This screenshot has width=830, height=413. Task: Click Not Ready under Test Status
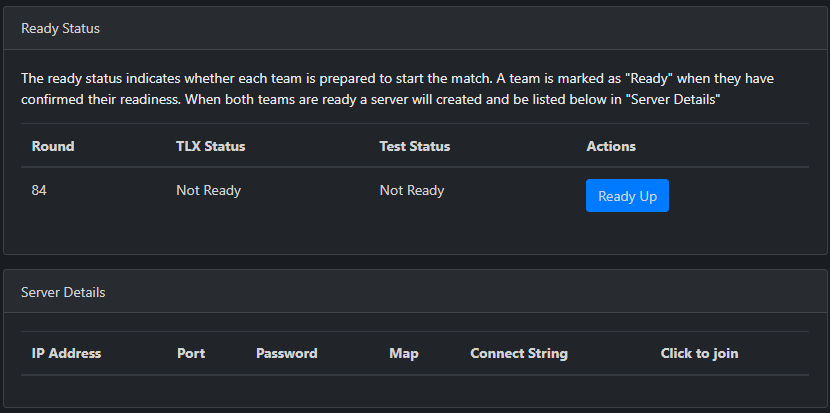(x=412, y=190)
